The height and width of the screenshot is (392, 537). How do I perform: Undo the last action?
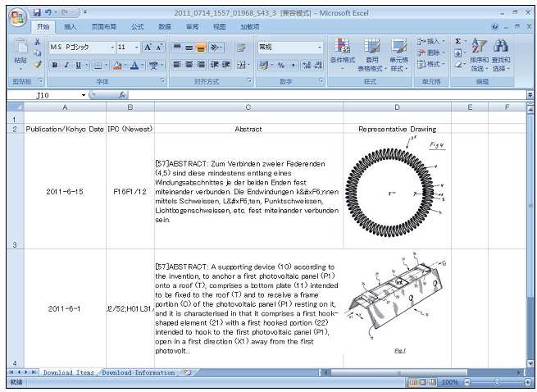click(x=48, y=12)
